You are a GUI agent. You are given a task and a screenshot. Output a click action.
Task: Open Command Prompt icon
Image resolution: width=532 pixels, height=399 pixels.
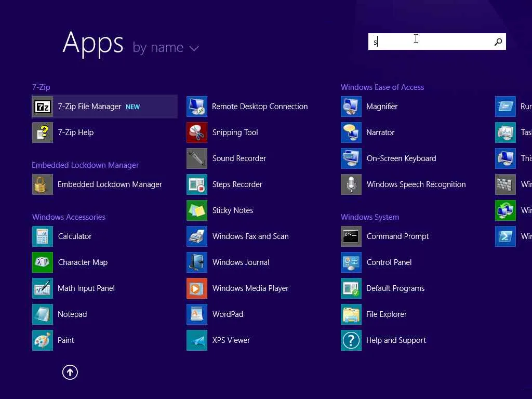[351, 236]
